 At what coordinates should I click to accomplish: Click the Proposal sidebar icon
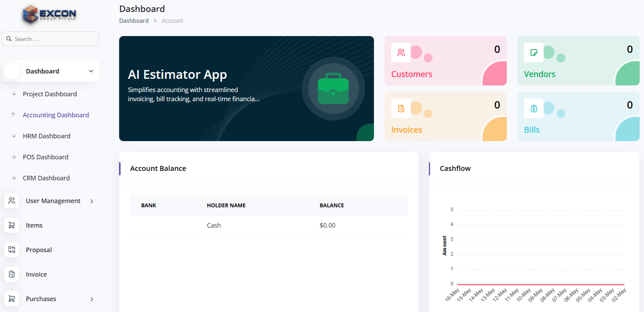point(12,250)
